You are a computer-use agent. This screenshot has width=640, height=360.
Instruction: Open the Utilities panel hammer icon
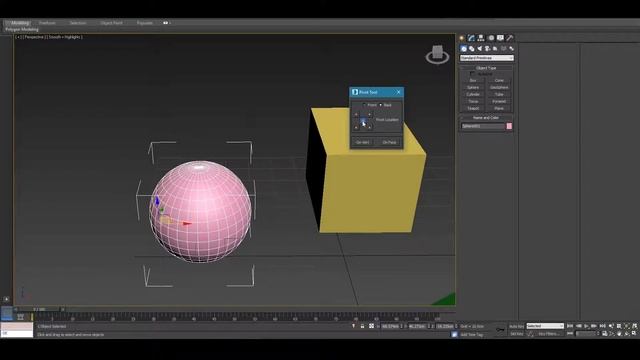tap(510, 38)
